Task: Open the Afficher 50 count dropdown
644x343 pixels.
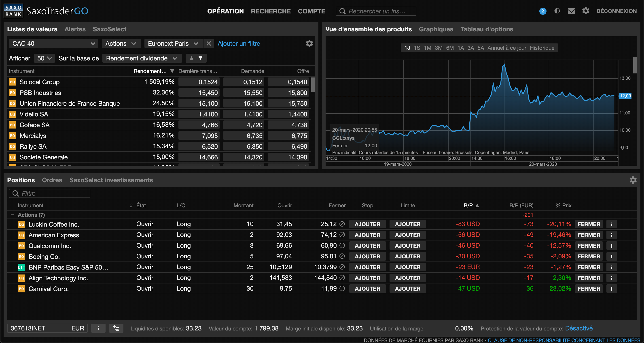Action: click(x=44, y=58)
